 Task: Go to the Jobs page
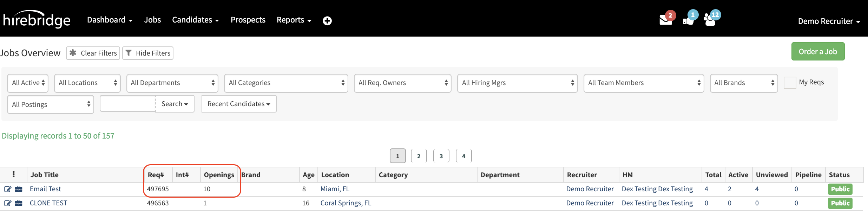[x=152, y=20]
